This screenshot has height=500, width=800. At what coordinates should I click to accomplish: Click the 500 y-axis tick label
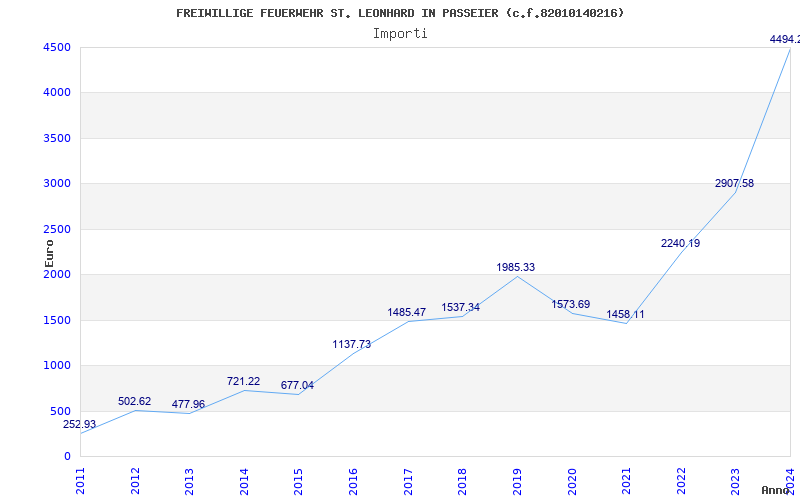pyautogui.click(x=60, y=411)
